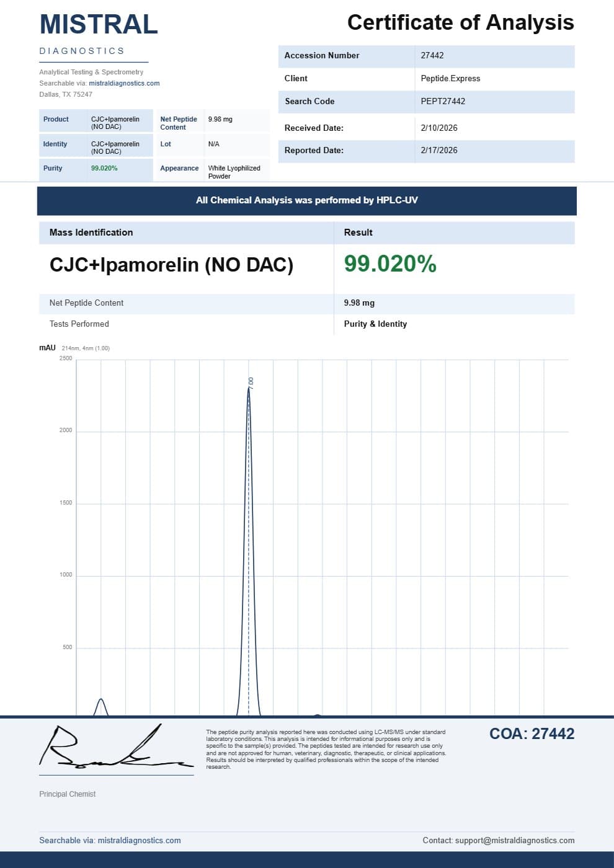Click the Identity label in the summary table

tap(55, 144)
